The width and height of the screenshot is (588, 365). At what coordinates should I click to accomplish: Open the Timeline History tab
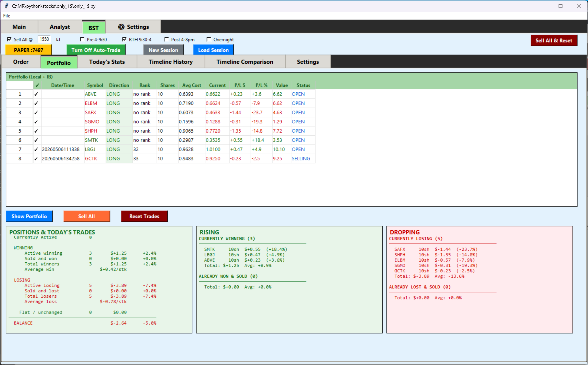tap(171, 62)
